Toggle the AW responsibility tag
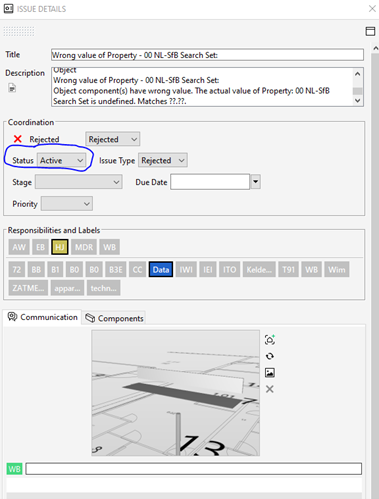 coord(19,247)
